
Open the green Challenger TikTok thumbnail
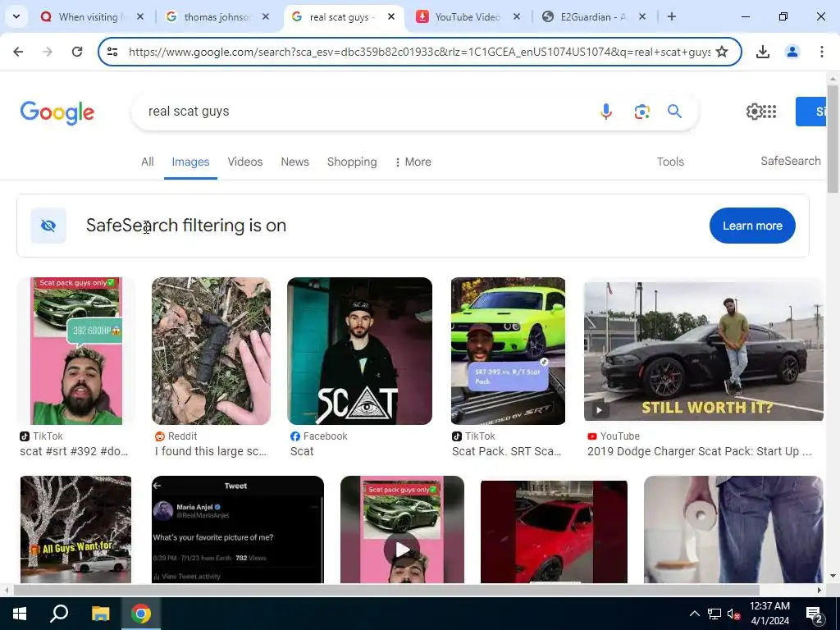508,351
